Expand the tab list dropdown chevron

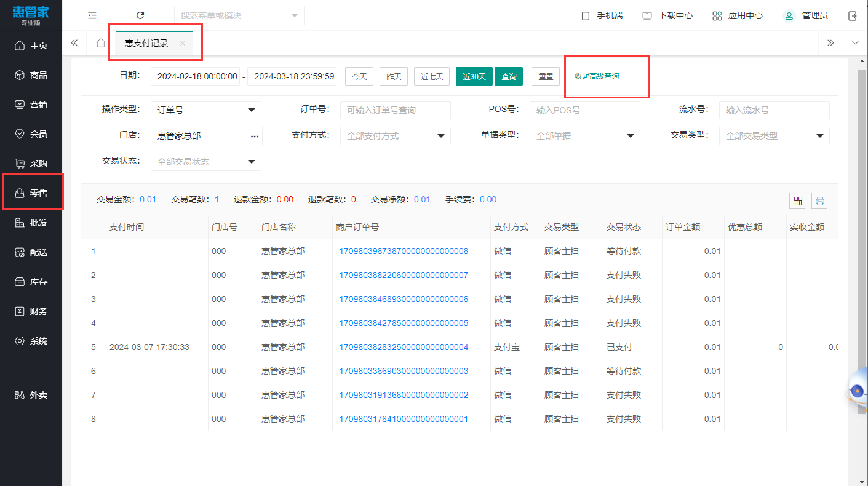[x=855, y=43]
